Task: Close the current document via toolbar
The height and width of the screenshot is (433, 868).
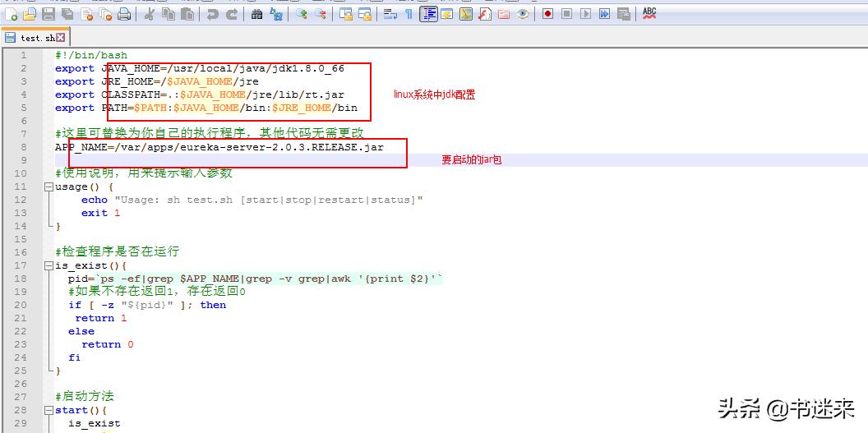Action: coord(86,14)
